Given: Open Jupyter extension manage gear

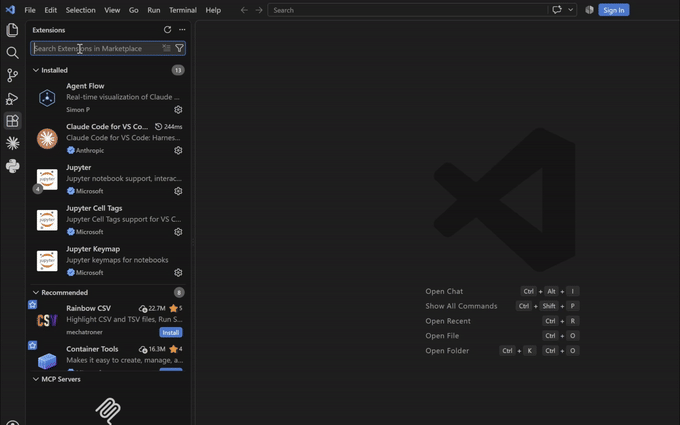Looking at the screenshot, I should click(x=178, y=191).
